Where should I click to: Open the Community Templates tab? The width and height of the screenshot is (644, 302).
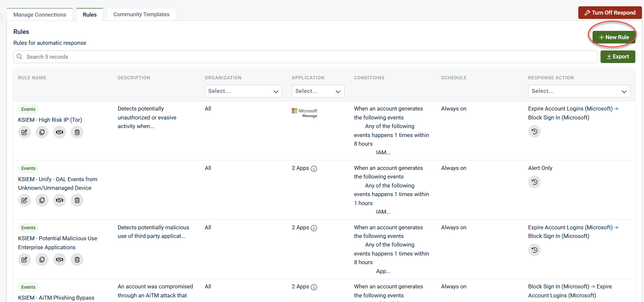click(141, 15)
